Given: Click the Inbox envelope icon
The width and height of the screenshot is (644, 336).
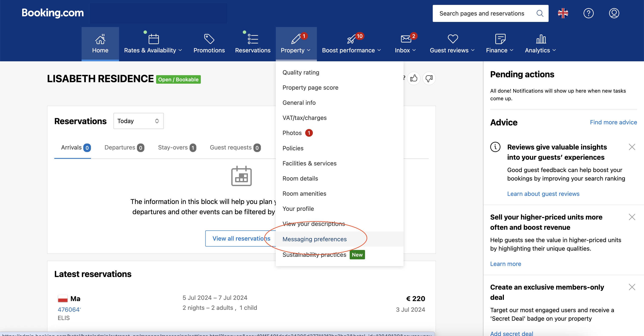Looking at the screenshot, I should (x=405, y=39).
